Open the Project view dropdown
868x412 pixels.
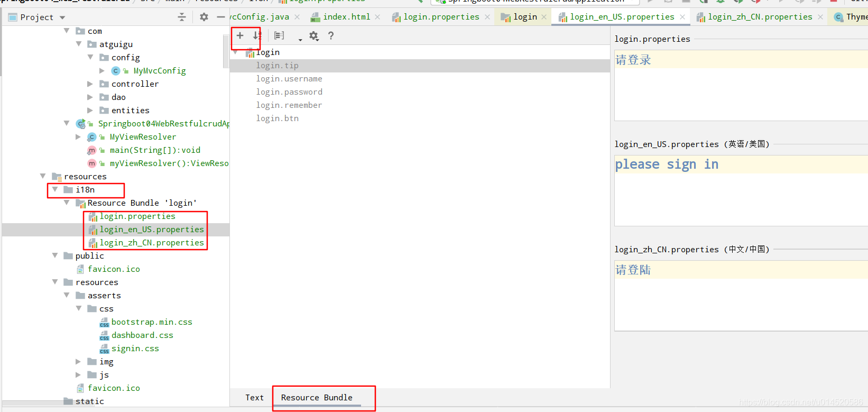point(62,17)
